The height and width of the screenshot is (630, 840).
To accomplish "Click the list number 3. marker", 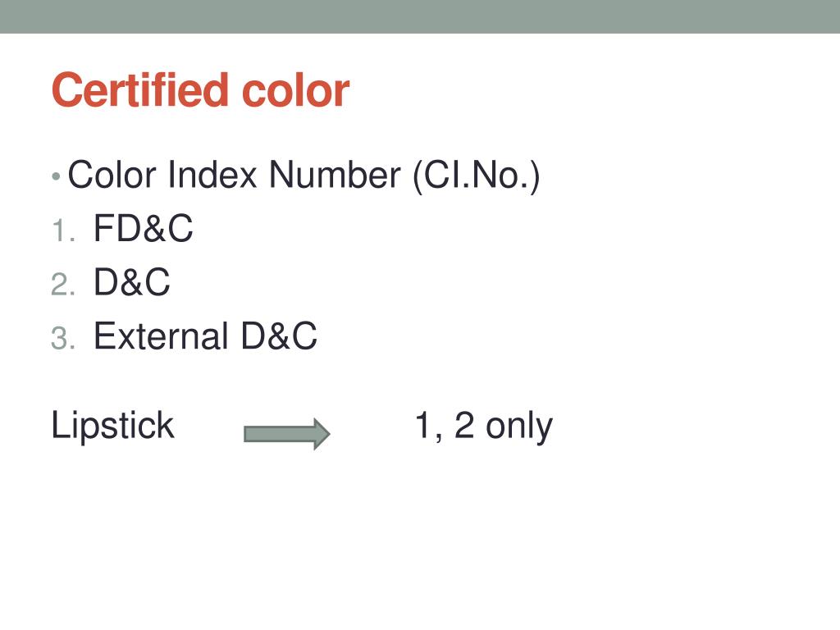I will (62, 338).
